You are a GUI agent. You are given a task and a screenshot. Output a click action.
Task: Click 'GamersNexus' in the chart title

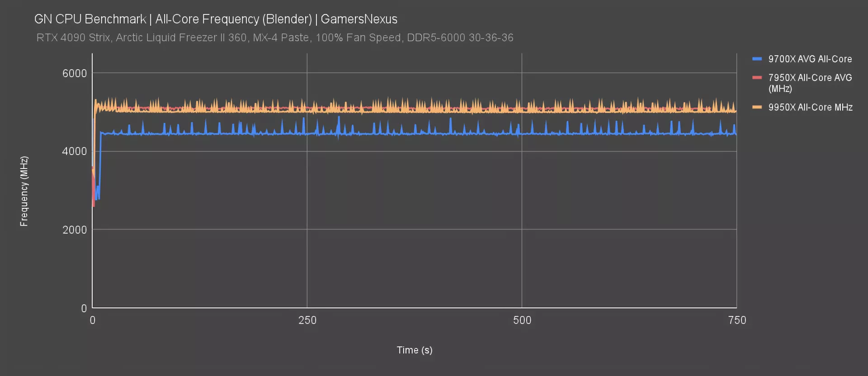359,19
